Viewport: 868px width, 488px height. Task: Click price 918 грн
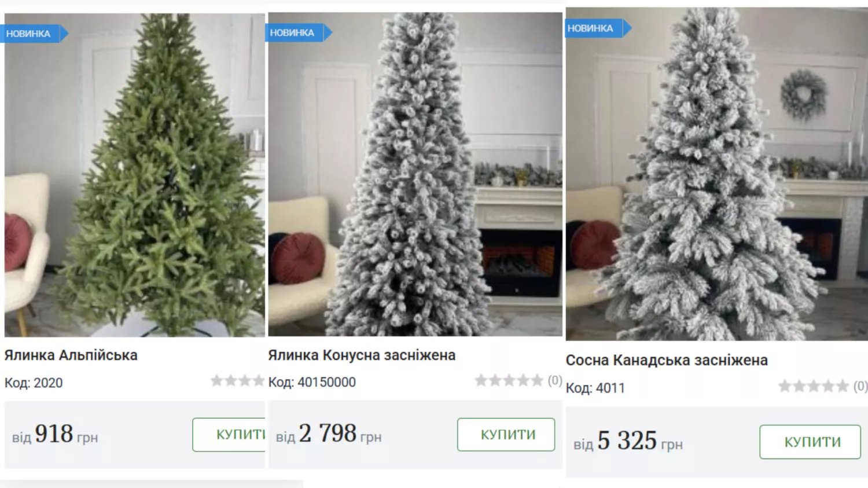55,434
